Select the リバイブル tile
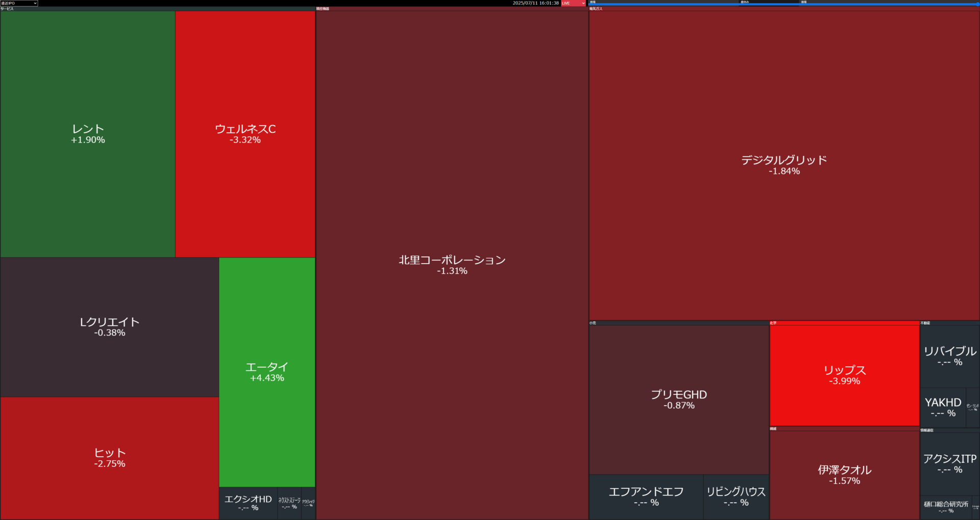980x520 pixels. coord(950,356)
